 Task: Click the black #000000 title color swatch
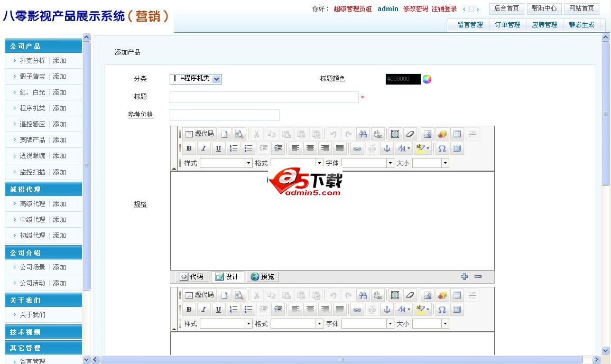pos(403,79)
